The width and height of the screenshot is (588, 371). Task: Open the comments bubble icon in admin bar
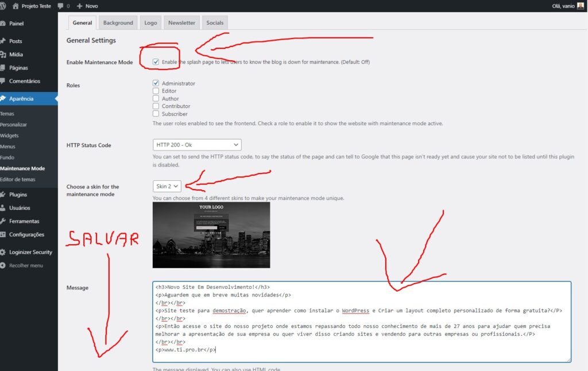coord(60,6)
